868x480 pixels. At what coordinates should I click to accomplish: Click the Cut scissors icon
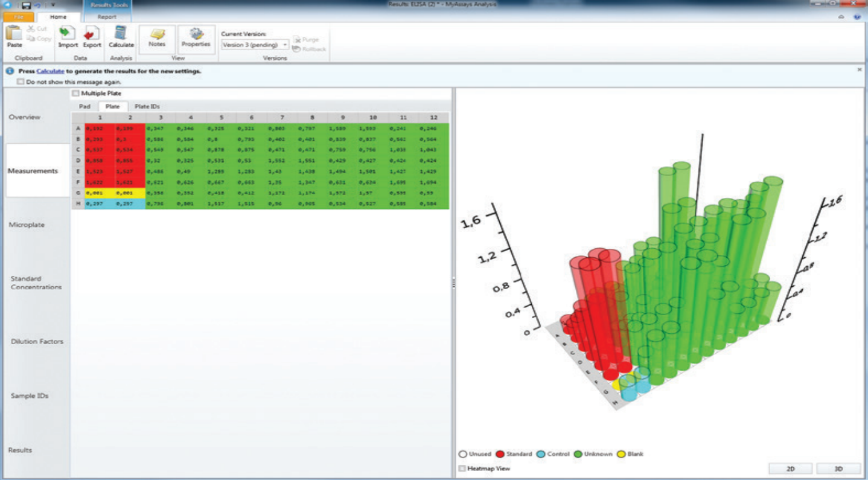(31, 29)
